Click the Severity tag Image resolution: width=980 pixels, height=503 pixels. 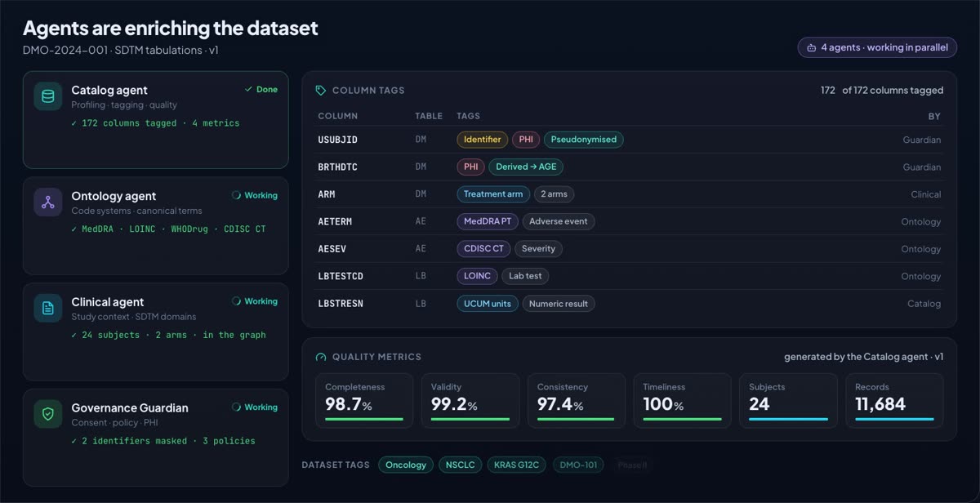538,248
